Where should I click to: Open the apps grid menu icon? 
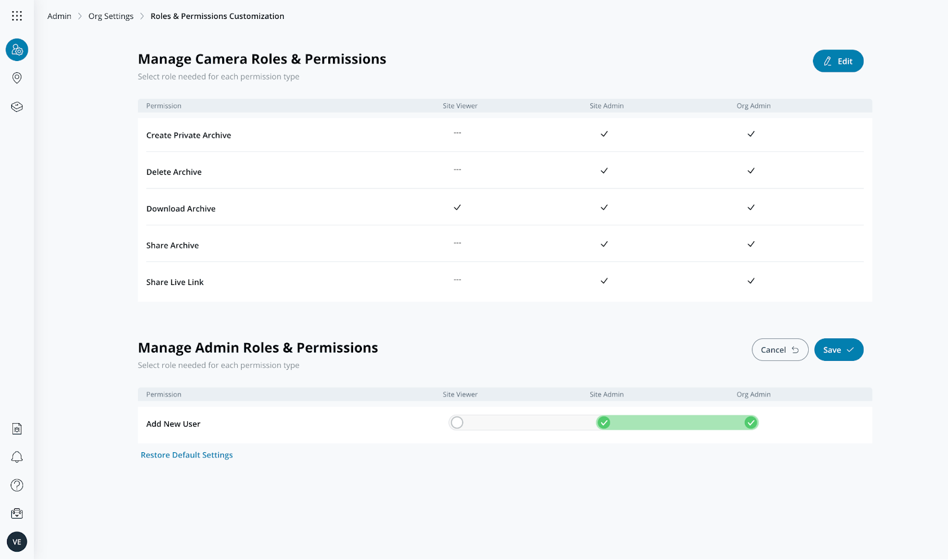point(17,16)
